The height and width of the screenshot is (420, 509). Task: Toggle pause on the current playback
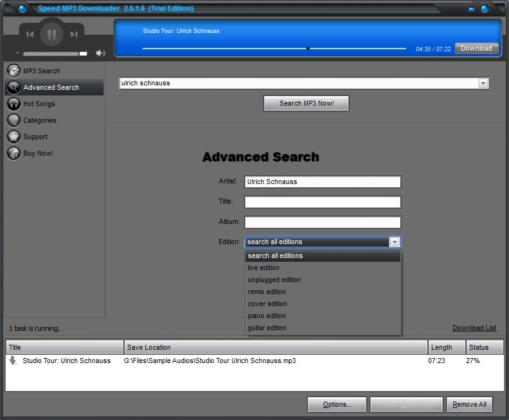pos(52,35)
